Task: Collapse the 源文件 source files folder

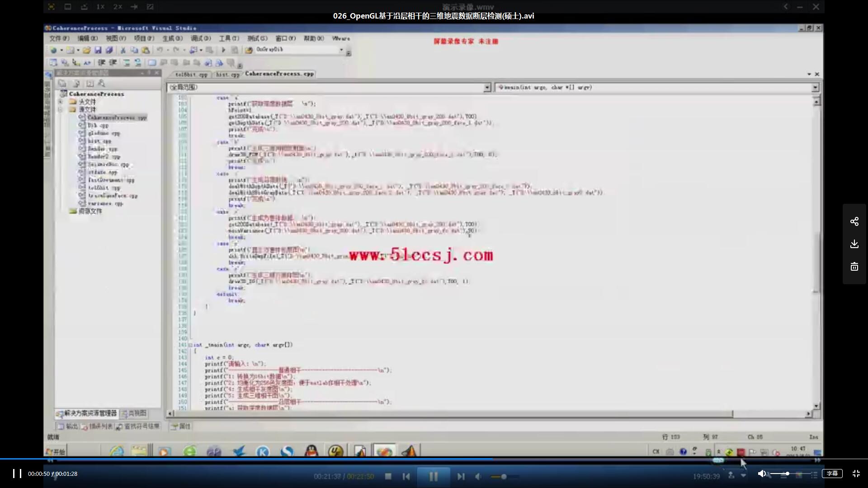Action: pos(60,110)
